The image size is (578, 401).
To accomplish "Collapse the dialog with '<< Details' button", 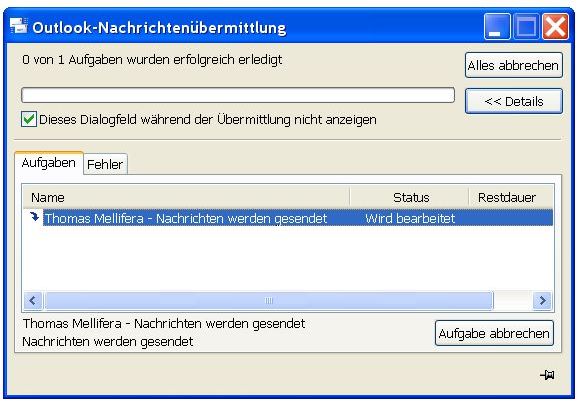I will 514,101.
